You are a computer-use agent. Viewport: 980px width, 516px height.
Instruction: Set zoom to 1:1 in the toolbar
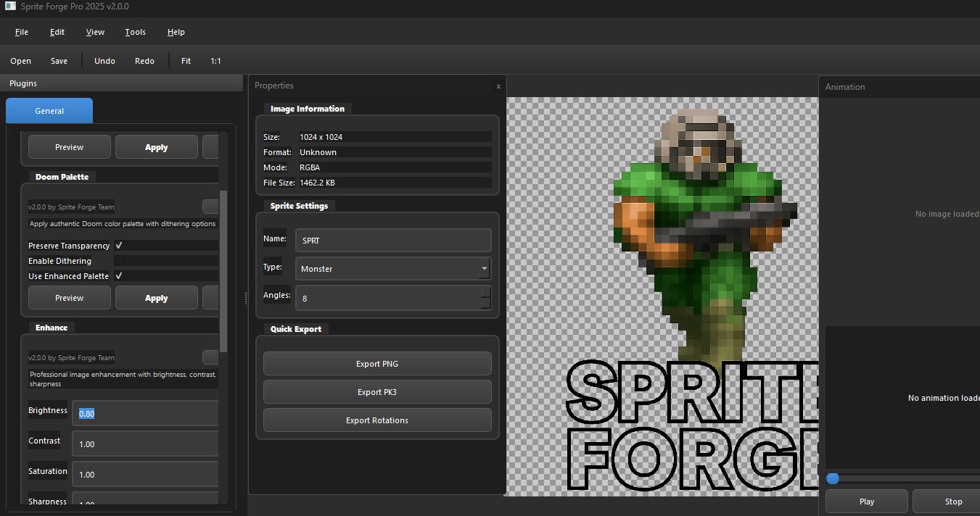(x=215, y=61)
